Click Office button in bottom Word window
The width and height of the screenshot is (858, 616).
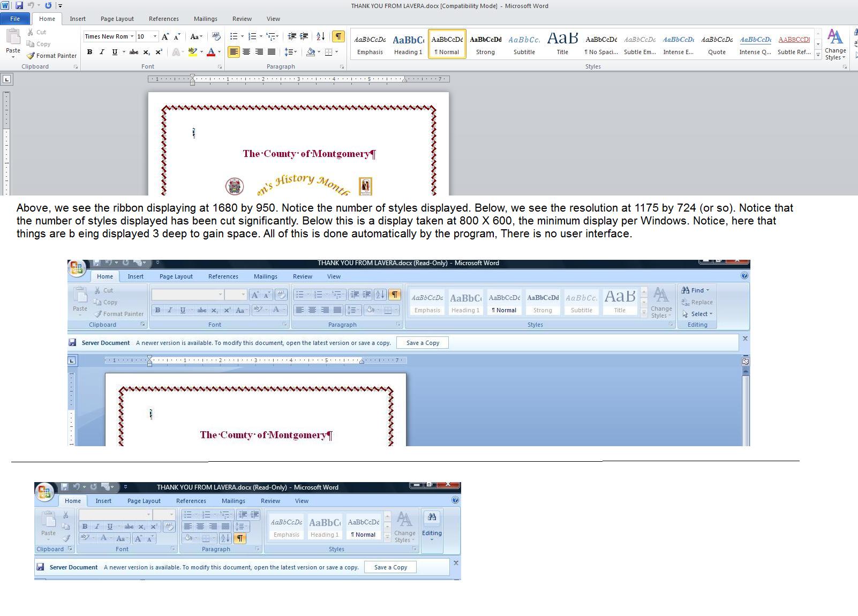pyautogui.click(x=44, y=492)
